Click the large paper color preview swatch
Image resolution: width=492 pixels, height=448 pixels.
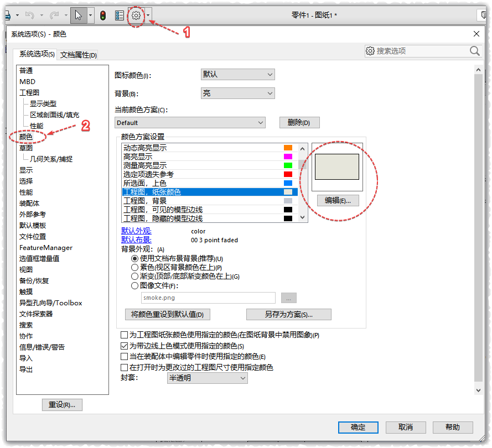coord(337,167)
